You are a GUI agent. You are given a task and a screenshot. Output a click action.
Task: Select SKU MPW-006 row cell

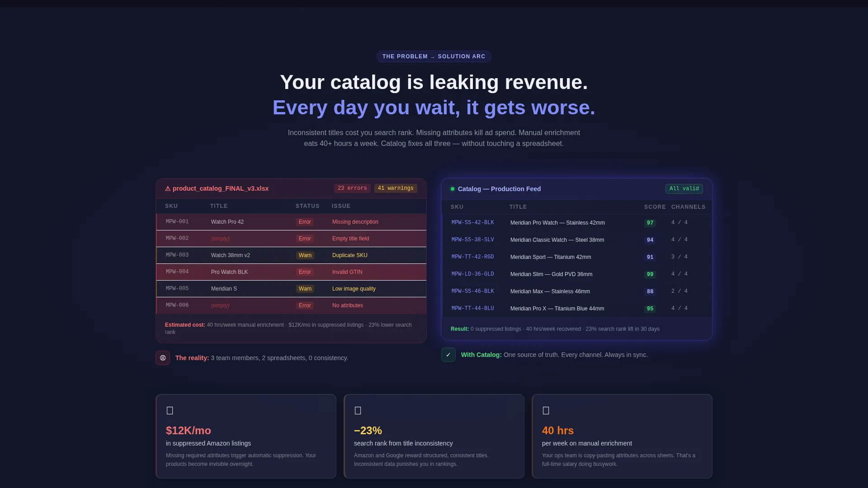pyautogui.click(x=177, y=305)
